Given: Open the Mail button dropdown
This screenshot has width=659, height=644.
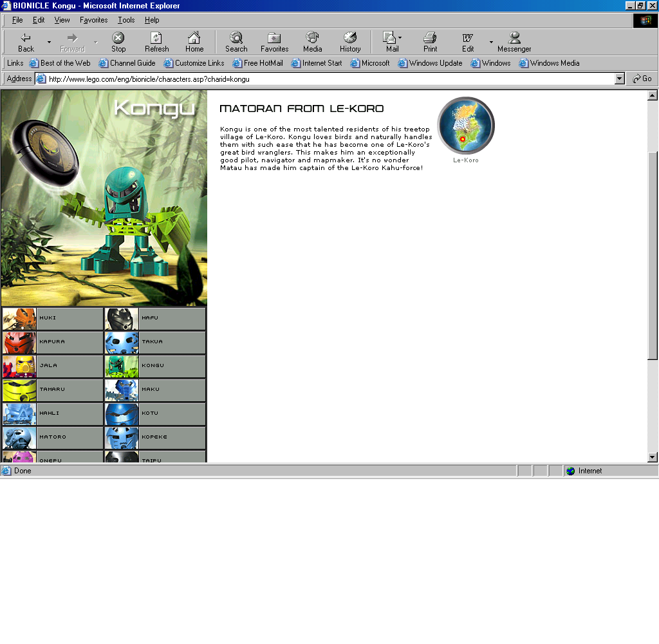Looking at the screenshot, I should 400,37.
